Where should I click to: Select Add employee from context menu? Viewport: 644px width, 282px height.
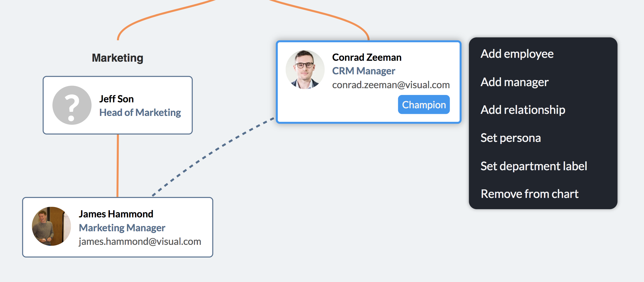point(517,54)
